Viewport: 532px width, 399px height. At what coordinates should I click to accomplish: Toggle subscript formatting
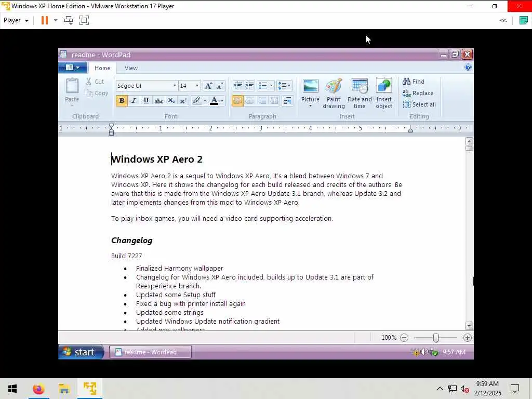(171, 101)
